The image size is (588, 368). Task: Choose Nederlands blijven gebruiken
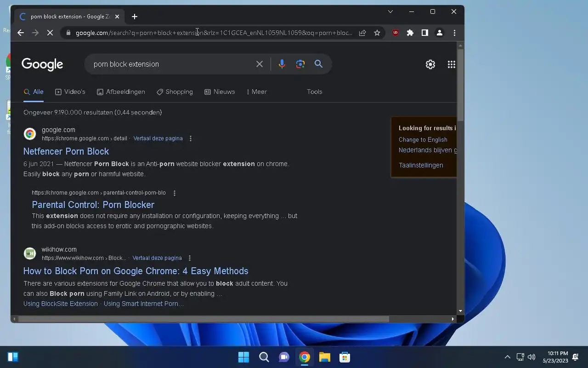point(428,150)
